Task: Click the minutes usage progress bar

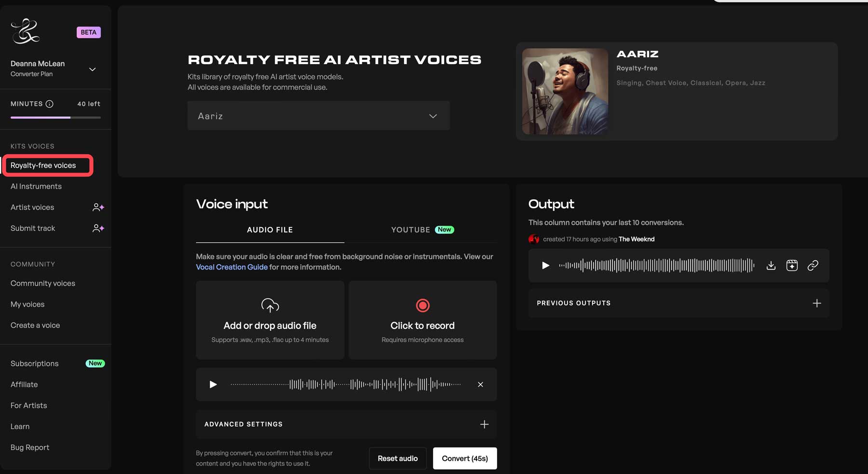Action: click(55, 117)
